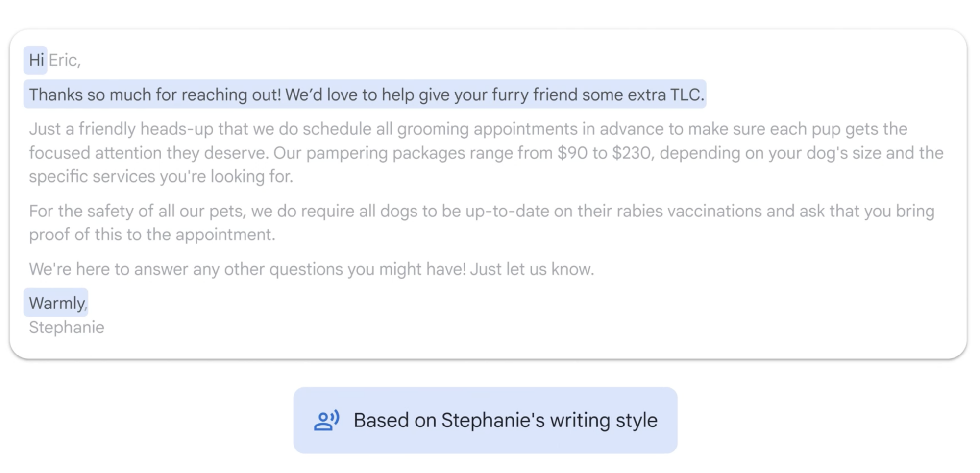Image resolution: width=980 pixels, height=473 pixels.
Task: Select the highlighted 'Hi' greeting
Action: 35,60
